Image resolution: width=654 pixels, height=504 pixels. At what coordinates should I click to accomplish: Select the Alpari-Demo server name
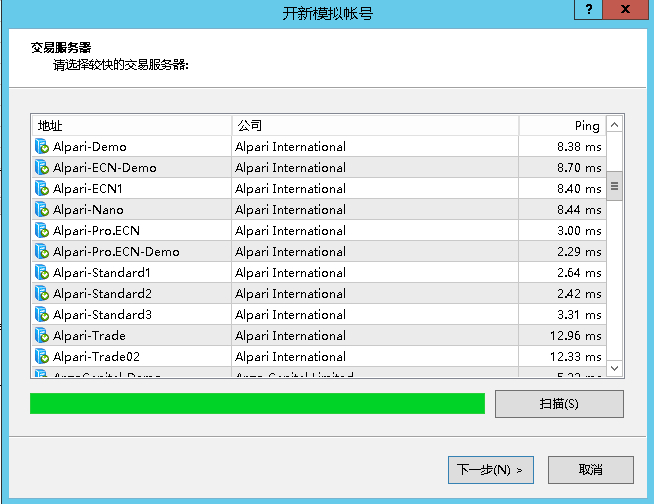point(90,147)
